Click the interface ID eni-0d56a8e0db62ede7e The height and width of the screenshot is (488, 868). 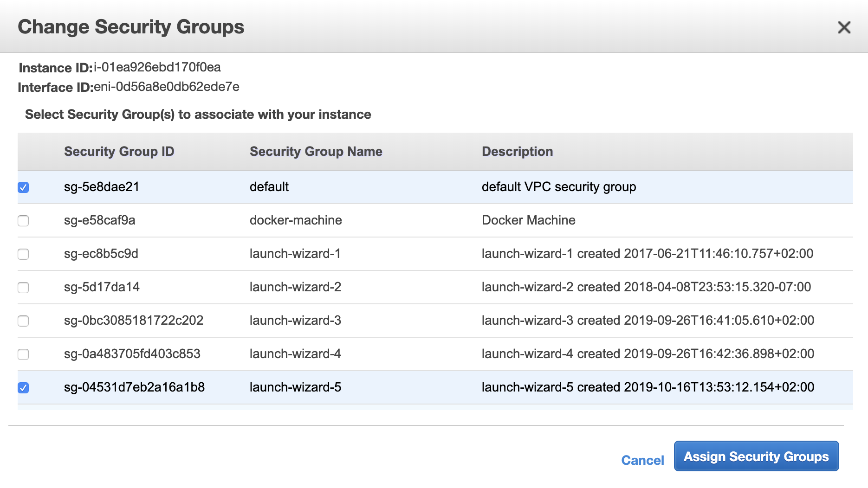(x=166, y=87)
